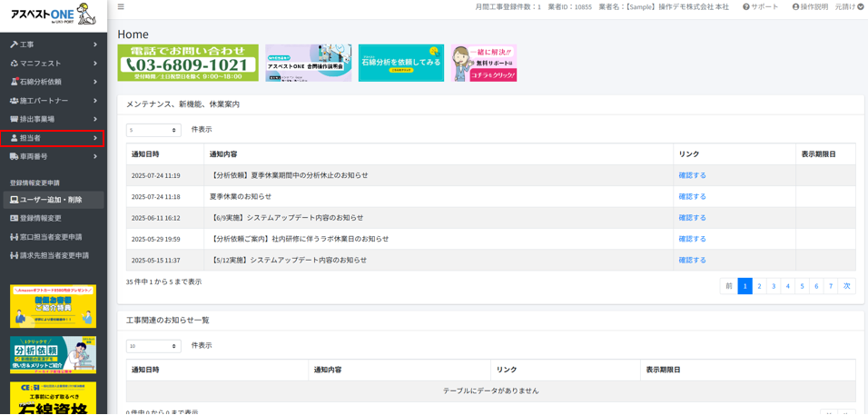The width and height of the screenshot is (868, 415).
Task: Click the flask icon beside 石綿分析依頼
Action: (14, 82)
